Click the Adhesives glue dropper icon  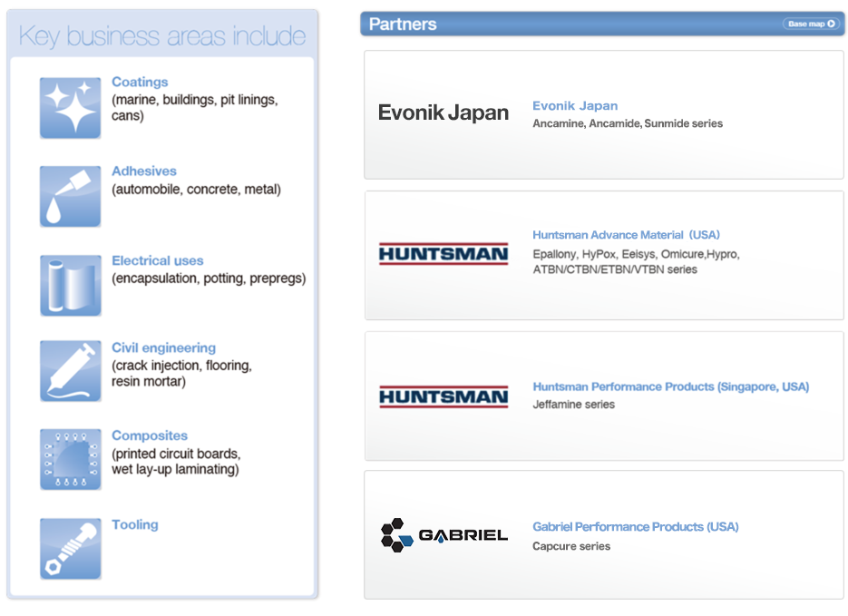click(71, 196)
